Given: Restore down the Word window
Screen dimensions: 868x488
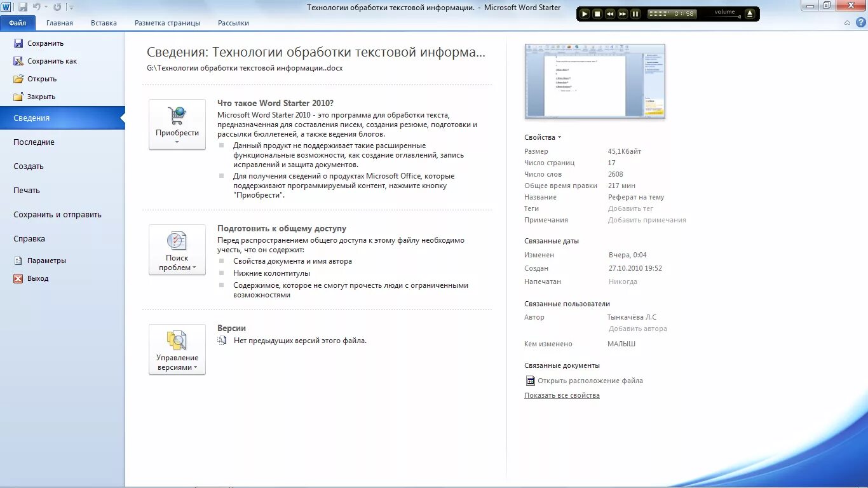Looking at the screenshot, I should coord(826,6).
